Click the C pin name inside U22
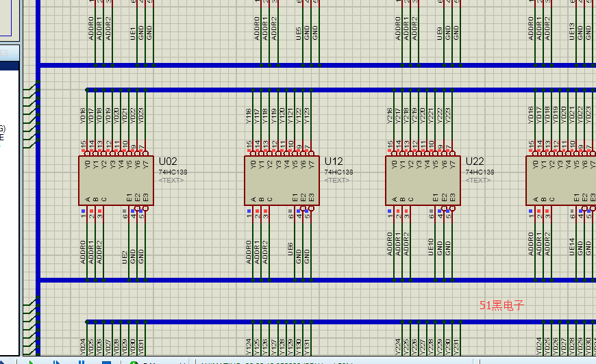 click(411, 199)
